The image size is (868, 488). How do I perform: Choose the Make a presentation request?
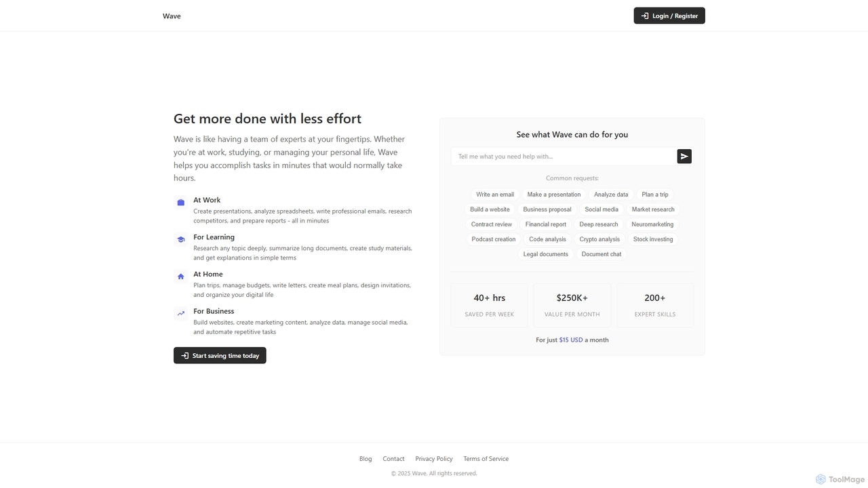pyautogui.click(x=554, y=195)
